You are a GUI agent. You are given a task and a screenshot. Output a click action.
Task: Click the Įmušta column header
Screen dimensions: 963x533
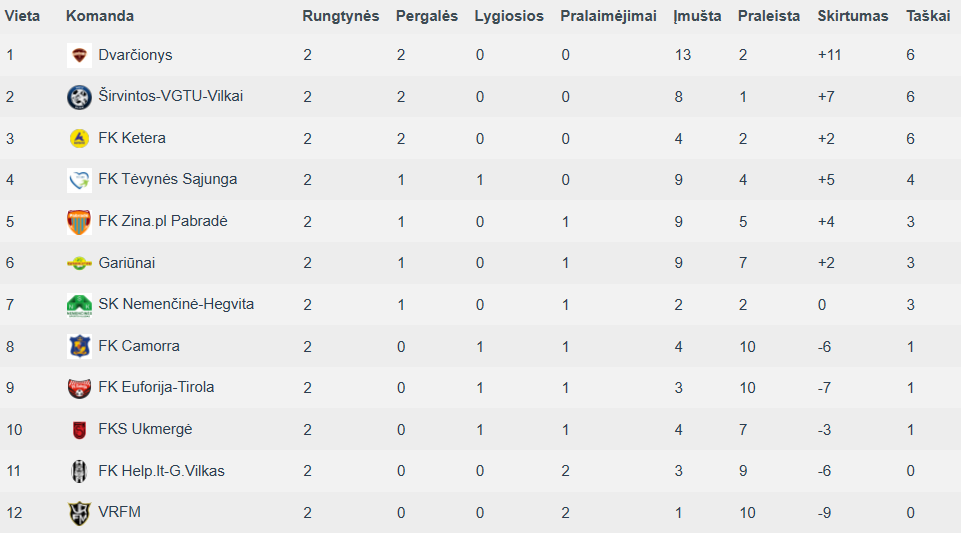tap(697, 16)
